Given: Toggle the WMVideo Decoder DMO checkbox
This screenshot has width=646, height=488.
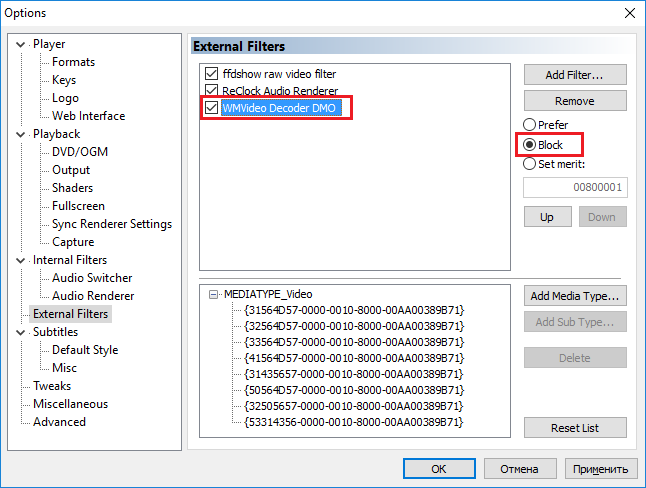Looking at the screenshot, I should click(x=211, y=107).
